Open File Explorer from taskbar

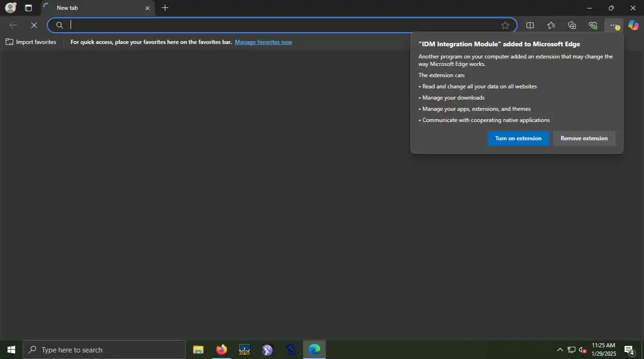[x=198, y=350]
